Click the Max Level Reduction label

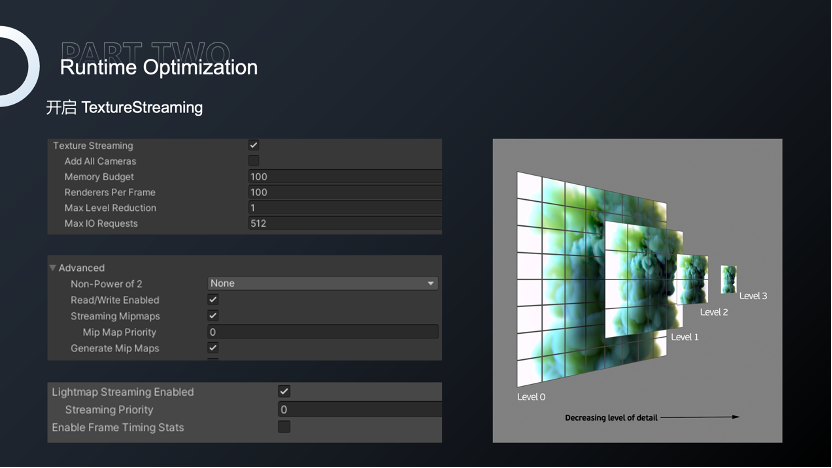point(110,208)
